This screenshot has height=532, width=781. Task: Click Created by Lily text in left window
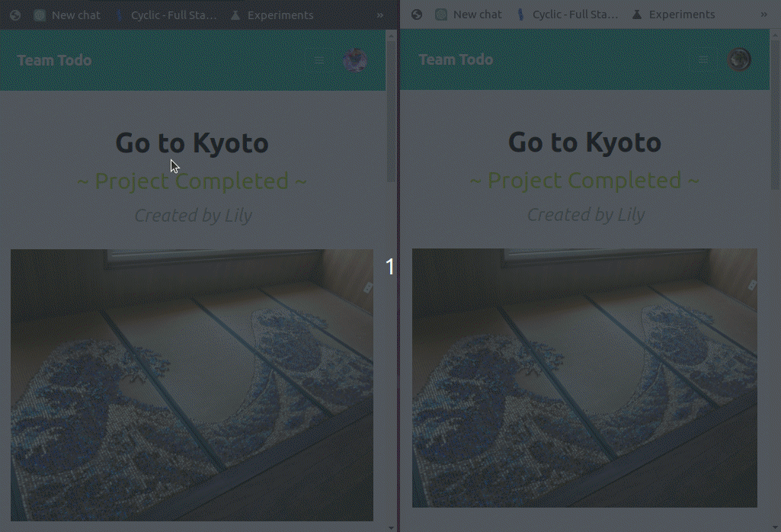pos(194,215)
